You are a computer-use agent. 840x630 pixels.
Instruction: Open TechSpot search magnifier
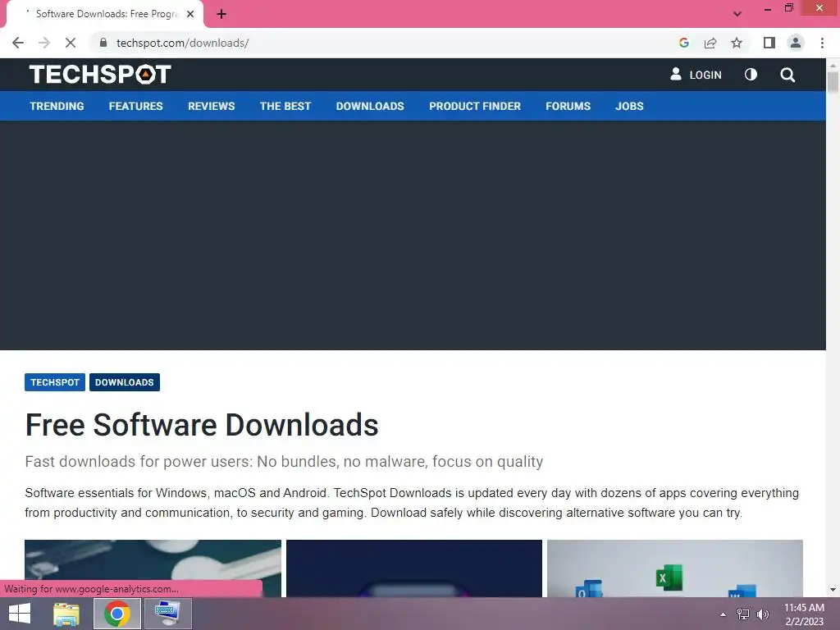pos(787,75)
